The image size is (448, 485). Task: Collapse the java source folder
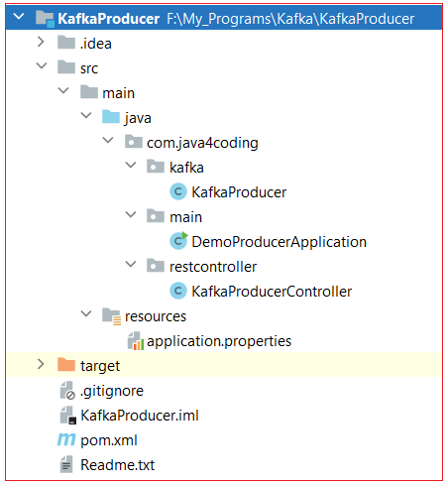click(x=86, y=115)
